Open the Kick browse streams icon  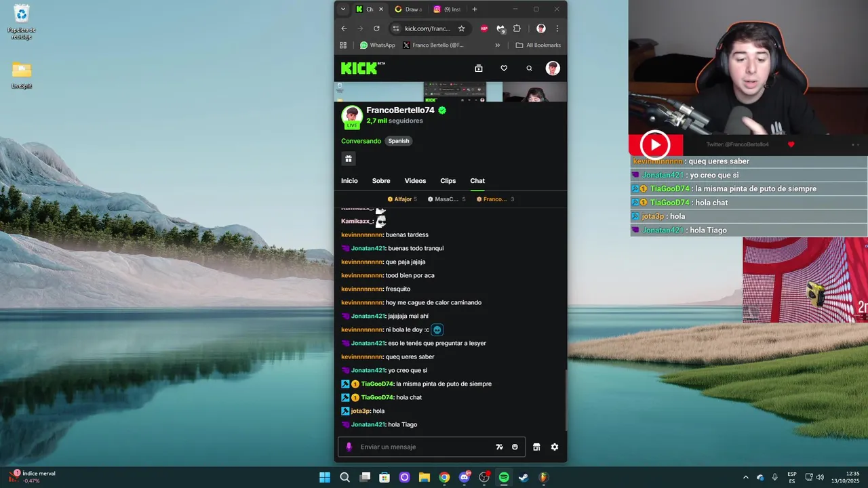pos(479,68)
